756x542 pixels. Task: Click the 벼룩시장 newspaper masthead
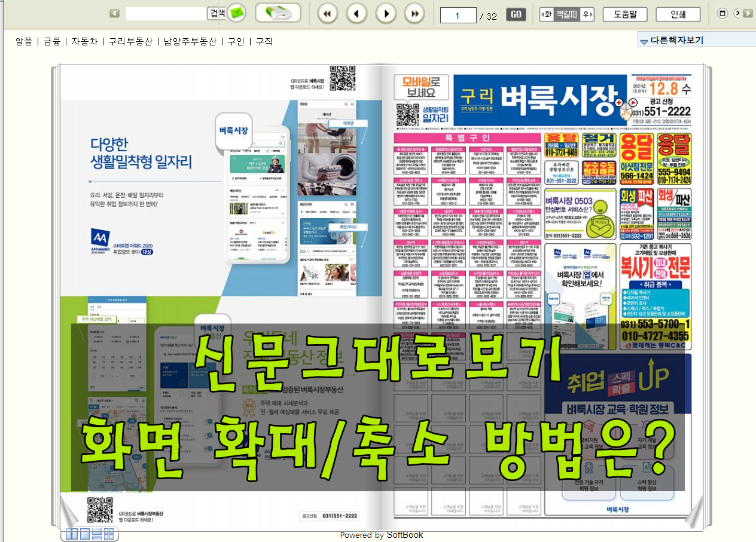[539, 99]
